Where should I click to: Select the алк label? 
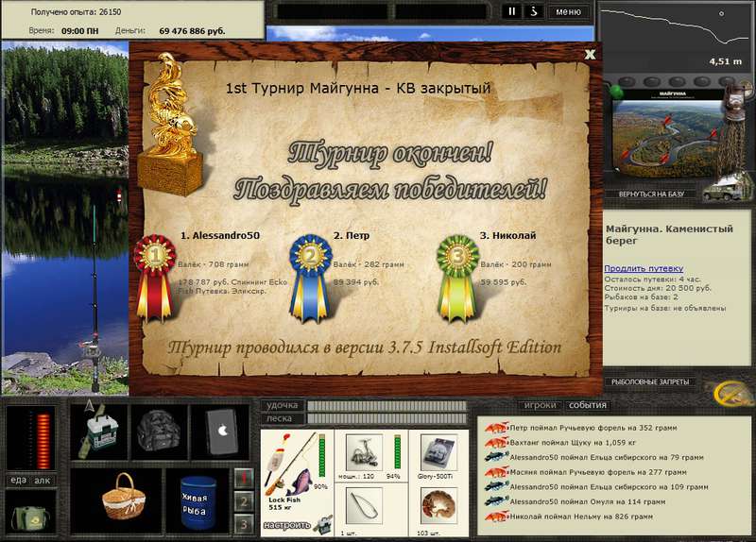(x=43, y=481)
